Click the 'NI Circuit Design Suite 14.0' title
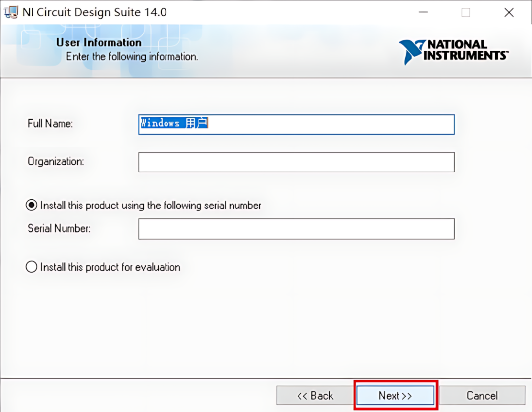This screenshot has height=412, width=532. (x=94, y=12)
